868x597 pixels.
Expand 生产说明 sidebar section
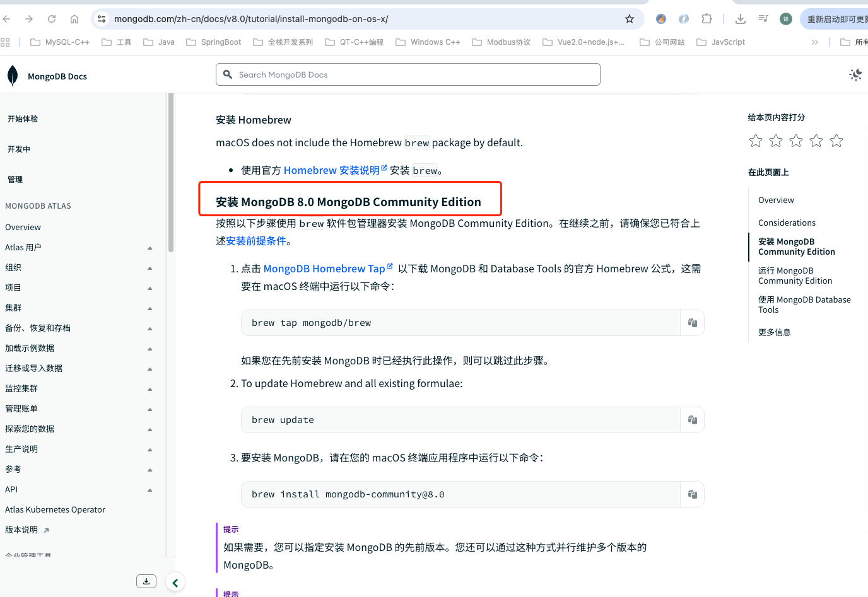click(x=150, y=449)
